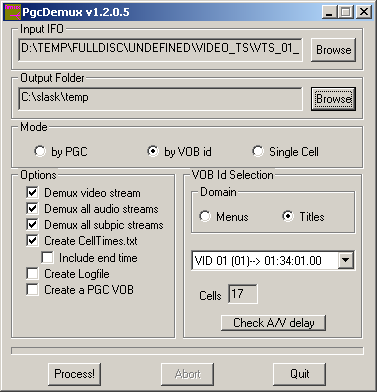Uncheck Demux all audio streams
This screenshot has height=392, width=377.
pos(32,209)
